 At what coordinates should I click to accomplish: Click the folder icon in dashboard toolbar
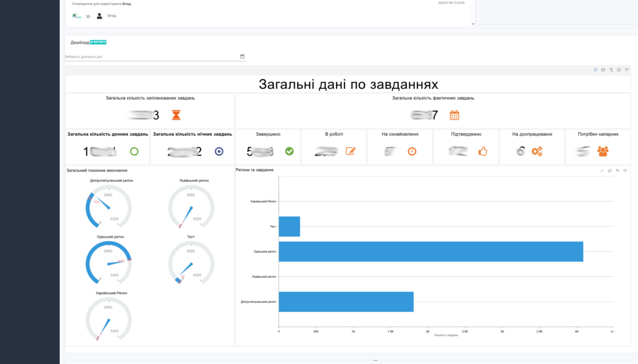(603, 70)
